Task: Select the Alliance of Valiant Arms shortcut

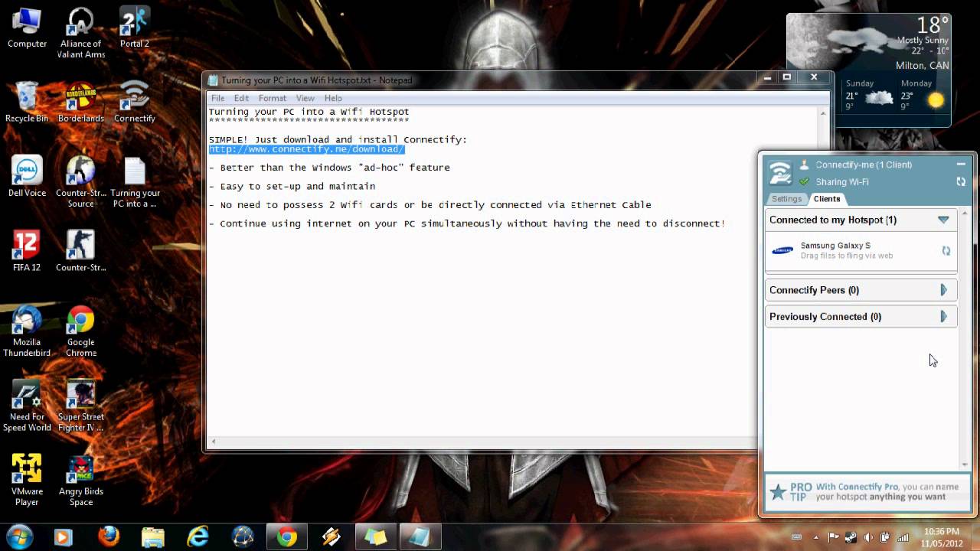Action: 81,33
